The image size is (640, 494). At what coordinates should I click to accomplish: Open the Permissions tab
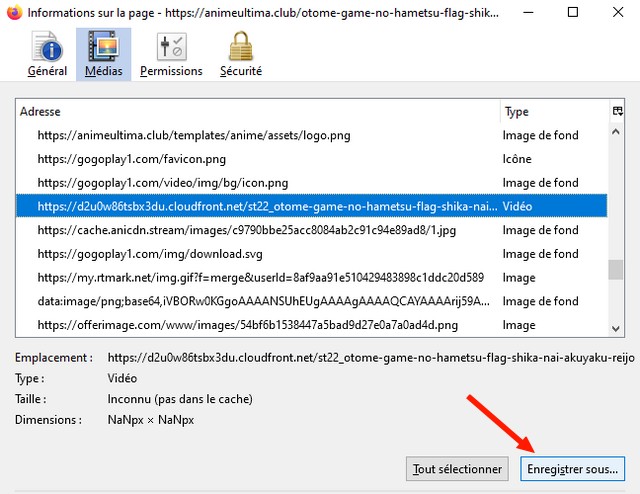(x=171, y=54)
